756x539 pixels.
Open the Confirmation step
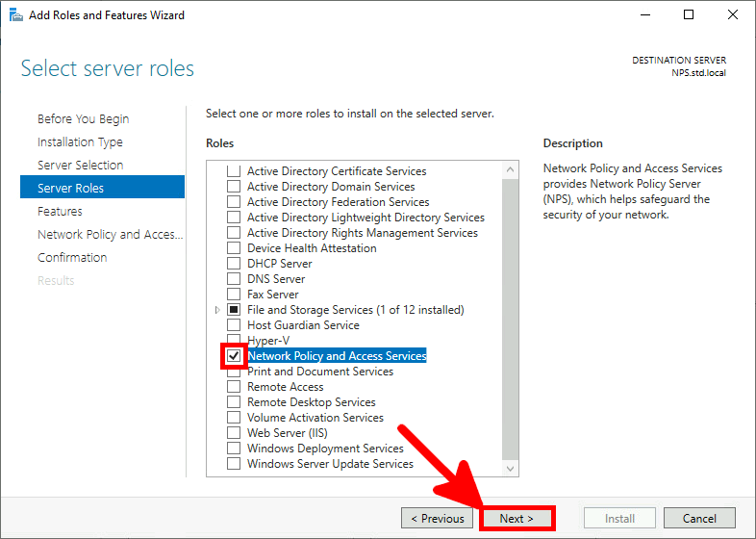pyautogui.click(x=72, y=258)
